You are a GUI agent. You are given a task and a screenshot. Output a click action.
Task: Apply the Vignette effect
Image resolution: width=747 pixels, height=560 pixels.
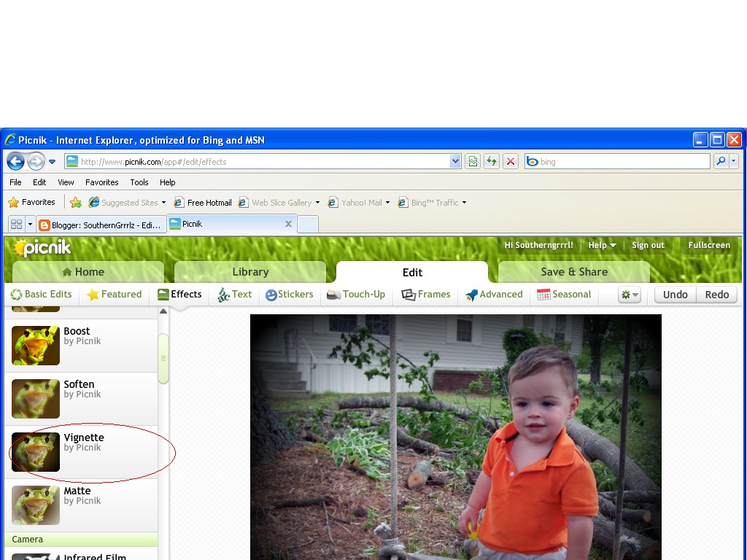[82, 452]
